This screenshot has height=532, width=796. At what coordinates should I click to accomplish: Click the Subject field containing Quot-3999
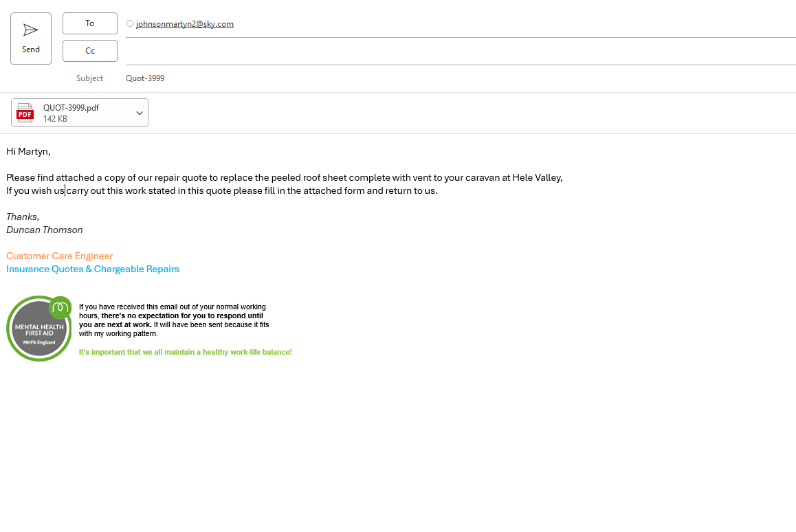461,78
